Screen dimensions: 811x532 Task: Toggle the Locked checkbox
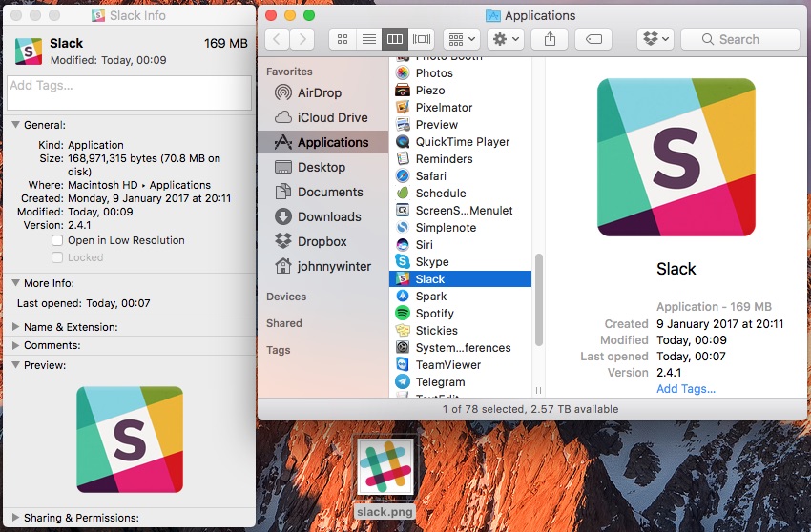57,257
